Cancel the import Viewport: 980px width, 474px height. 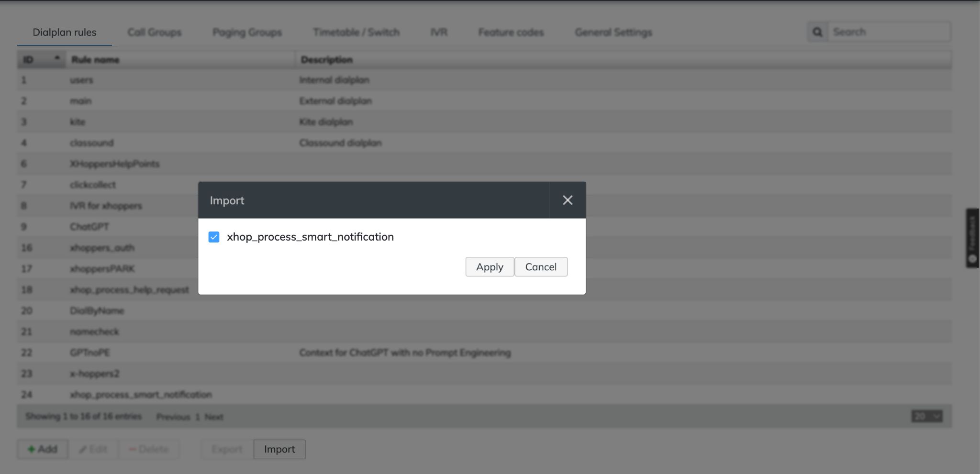(x=541, y=266)
